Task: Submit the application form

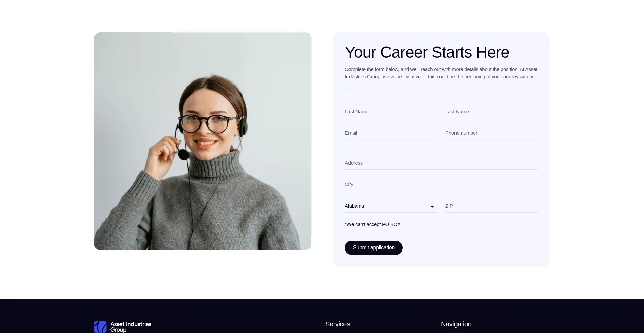Action: [374, 248]
